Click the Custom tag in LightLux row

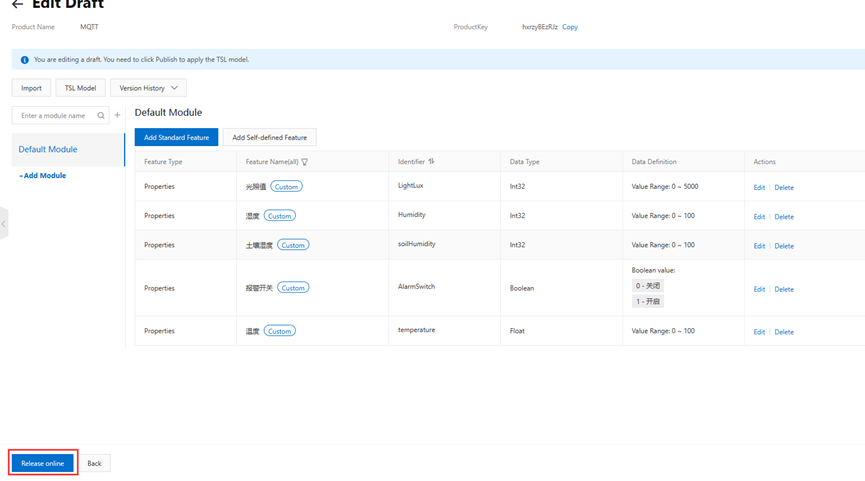[286, 186]
